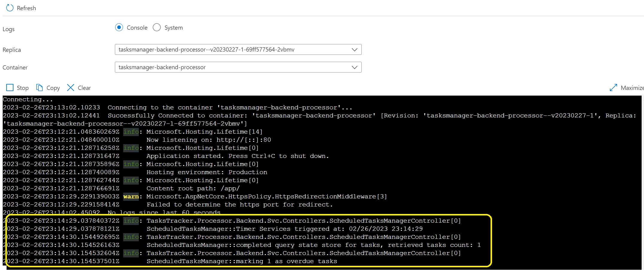The height and width of the screenshot is (270, 644).
Task: Select the Console log radio button
Action: click(119, 28)
